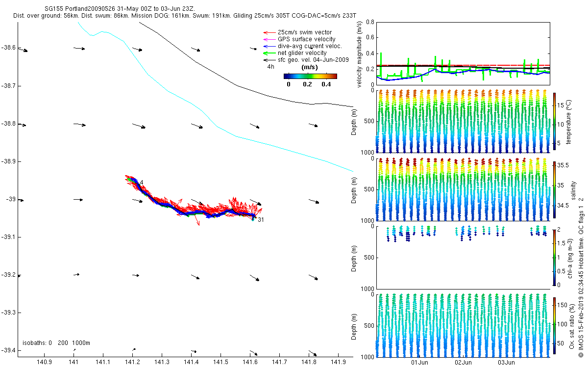This screenshot has height=368, width=588.
Task: Click the '02Jun' date tick
Action: tap(463, 363)
